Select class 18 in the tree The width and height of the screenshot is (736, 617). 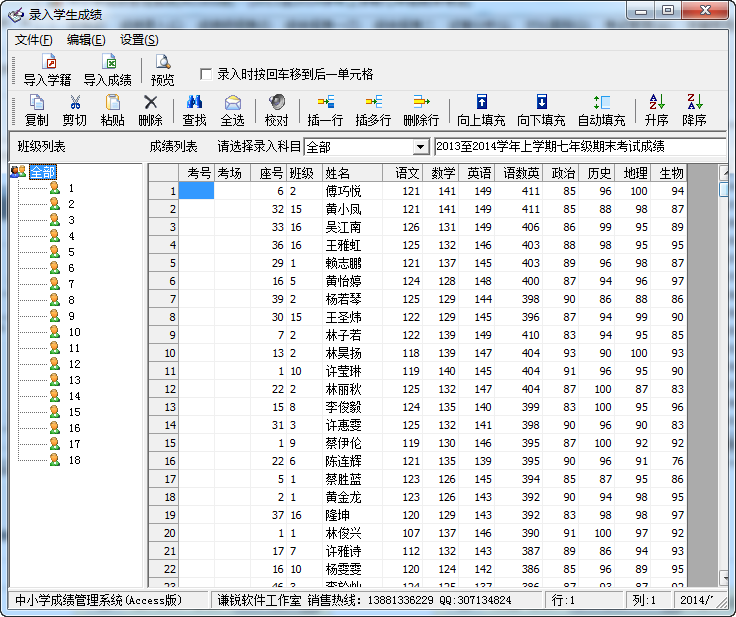(x=74, y=460)
